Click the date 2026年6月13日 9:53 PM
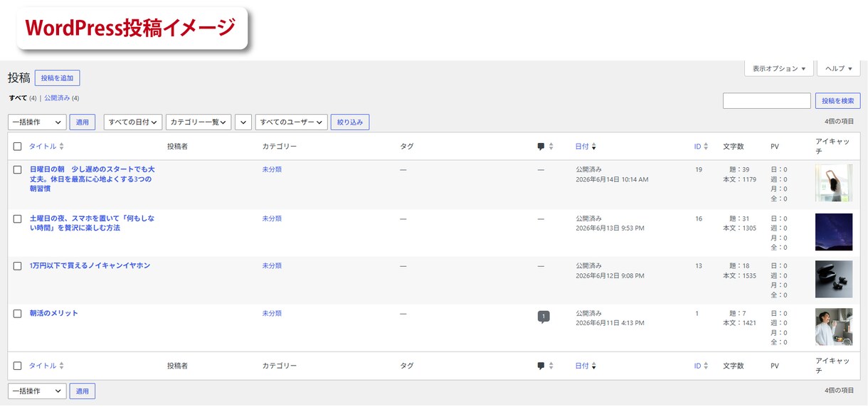This screenshot has height=407, width=868. click(x=610, y=228)
